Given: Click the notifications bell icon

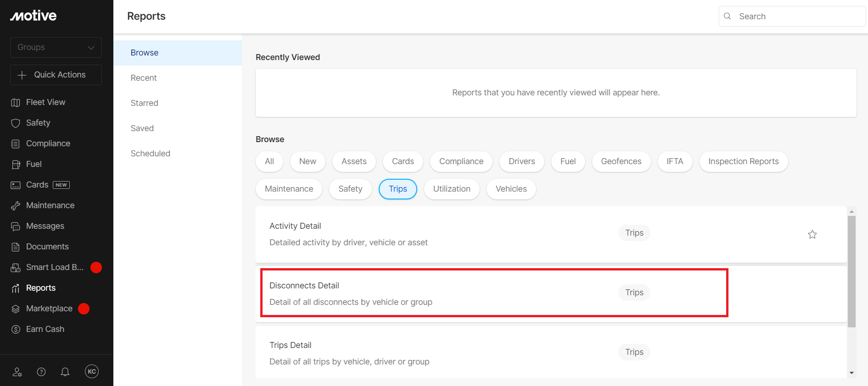Looking at the screenshot, I should point(65,372).
